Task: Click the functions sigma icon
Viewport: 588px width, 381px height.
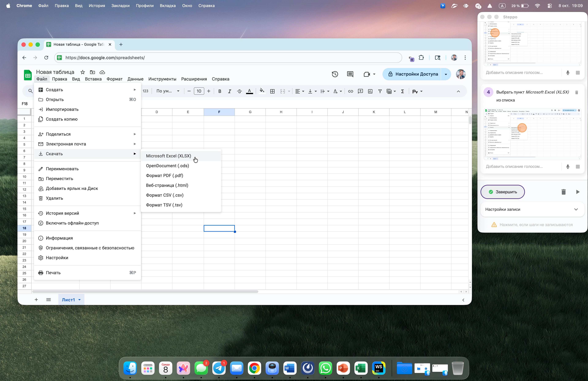Action: tap(402, 91)
